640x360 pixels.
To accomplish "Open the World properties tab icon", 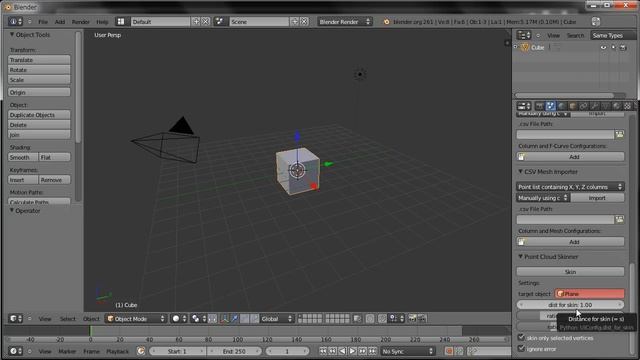I will [562, 106].
